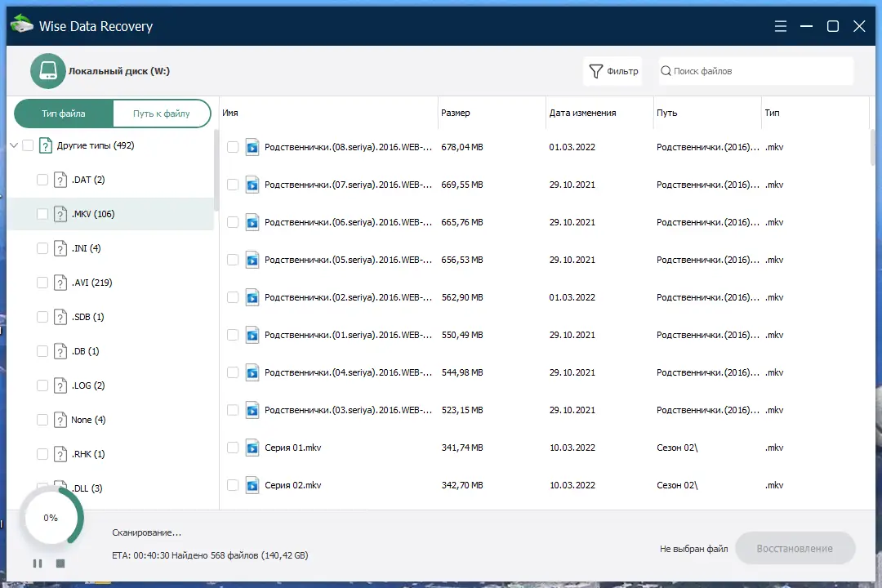This screenshot has width=882, height=588.
Task: Click size 678,04 MB cell
Action: point(461,148)
